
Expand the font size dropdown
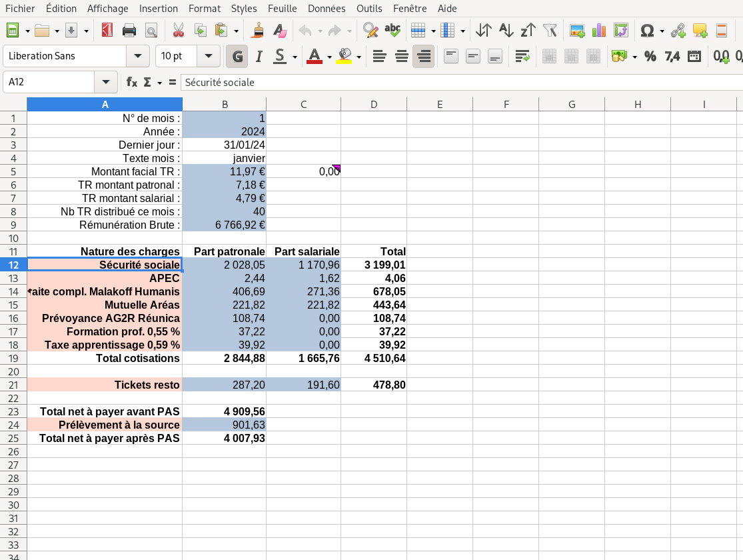[x=209, y=57]
